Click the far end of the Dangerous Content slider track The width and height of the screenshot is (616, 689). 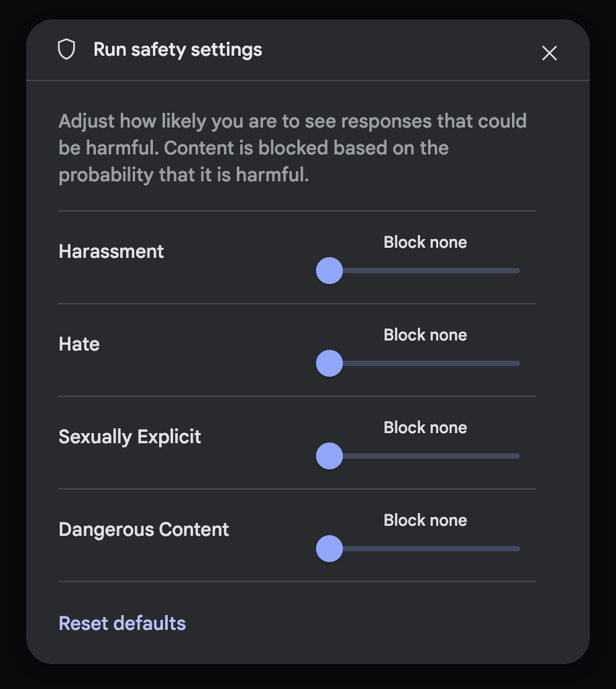point(517,549)
